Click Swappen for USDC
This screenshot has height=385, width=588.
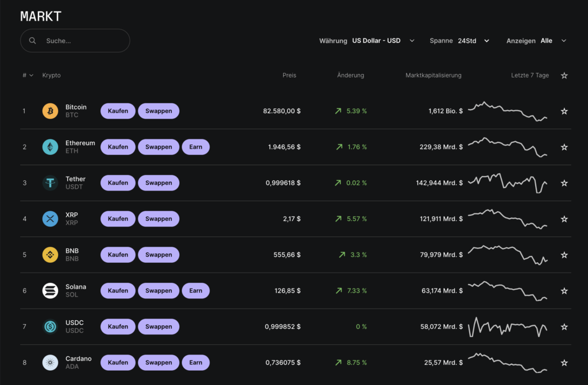click(158, 326)
